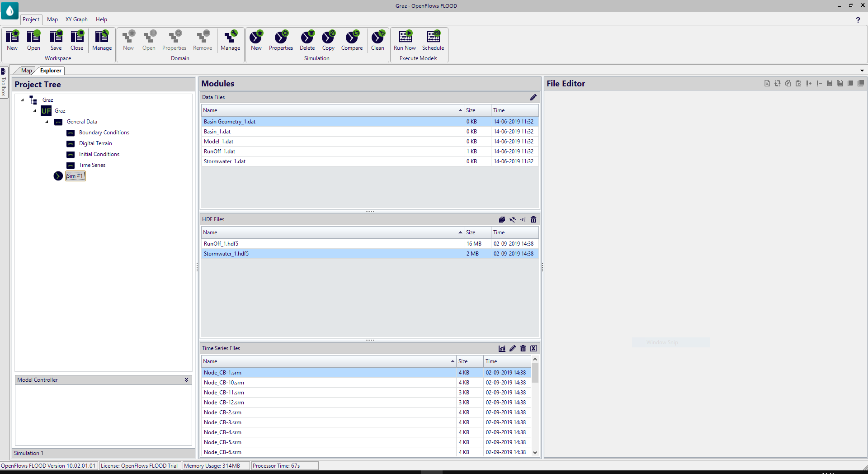Sort Time Series Files by Name column

point(329,361)
